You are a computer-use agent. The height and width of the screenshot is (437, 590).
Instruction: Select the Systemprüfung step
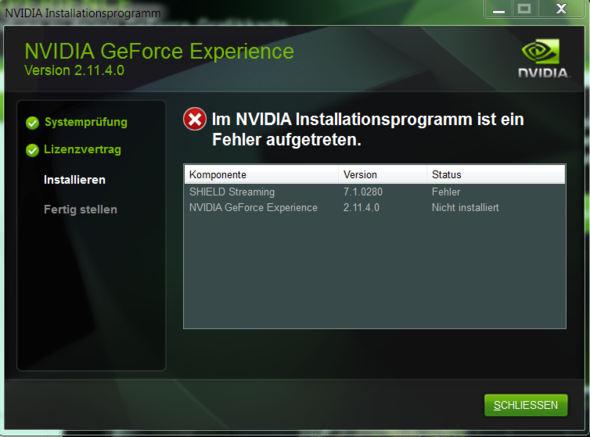(x=86, y=122)
